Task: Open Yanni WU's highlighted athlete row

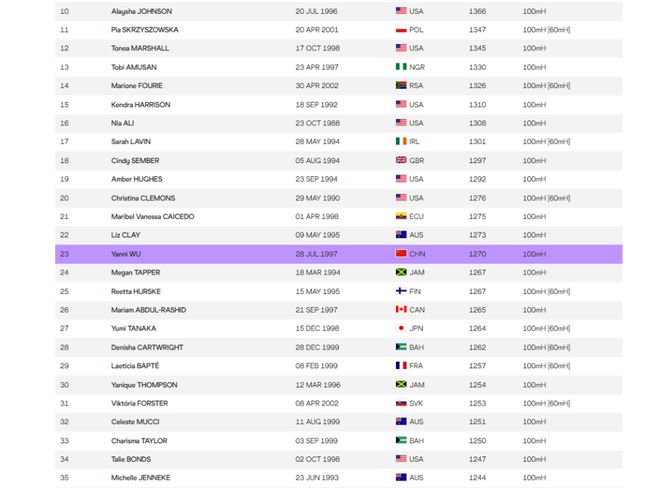Action: (339, 254)
